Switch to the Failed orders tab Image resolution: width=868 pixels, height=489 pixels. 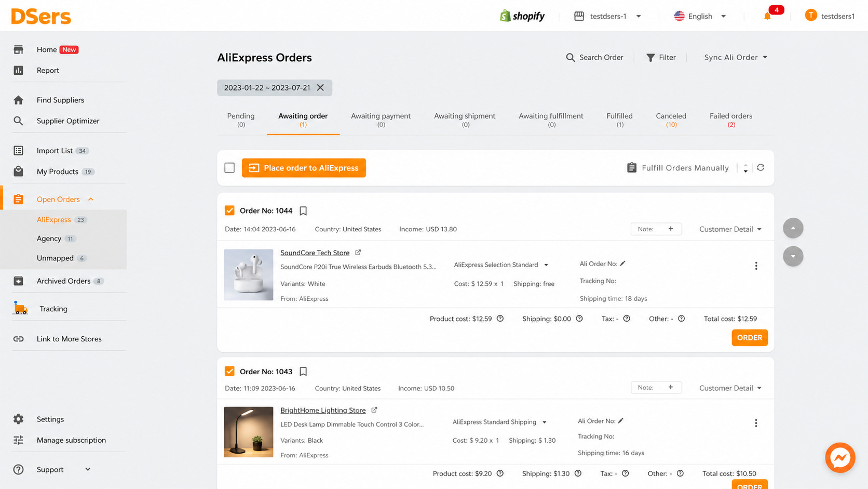coord(731,120)
